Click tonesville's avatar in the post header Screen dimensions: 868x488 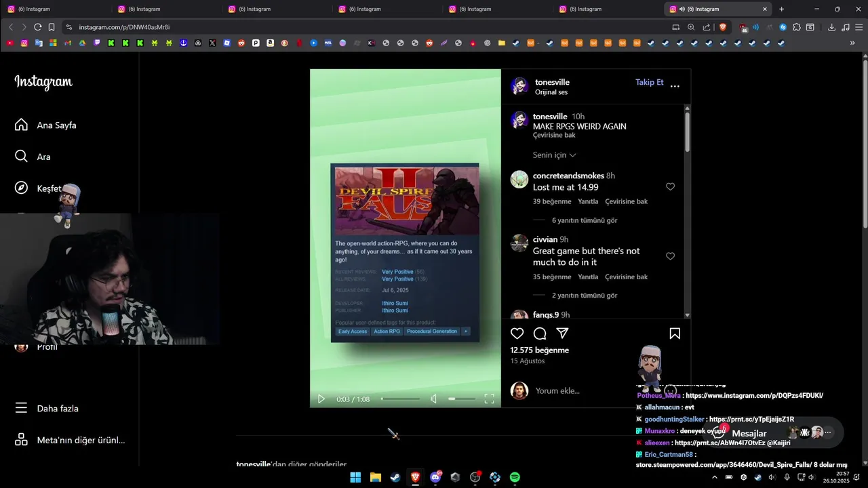tap(520, 86)
